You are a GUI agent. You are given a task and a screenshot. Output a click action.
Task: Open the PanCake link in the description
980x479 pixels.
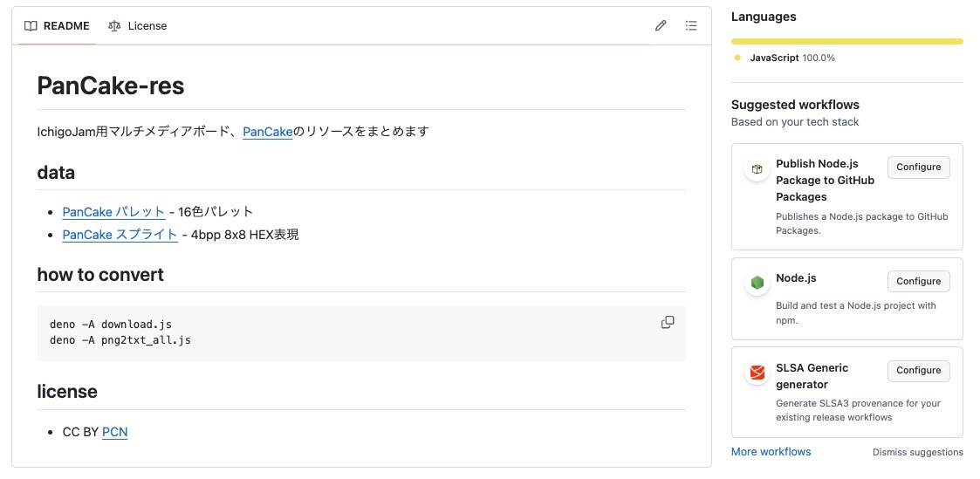point(267,132)
